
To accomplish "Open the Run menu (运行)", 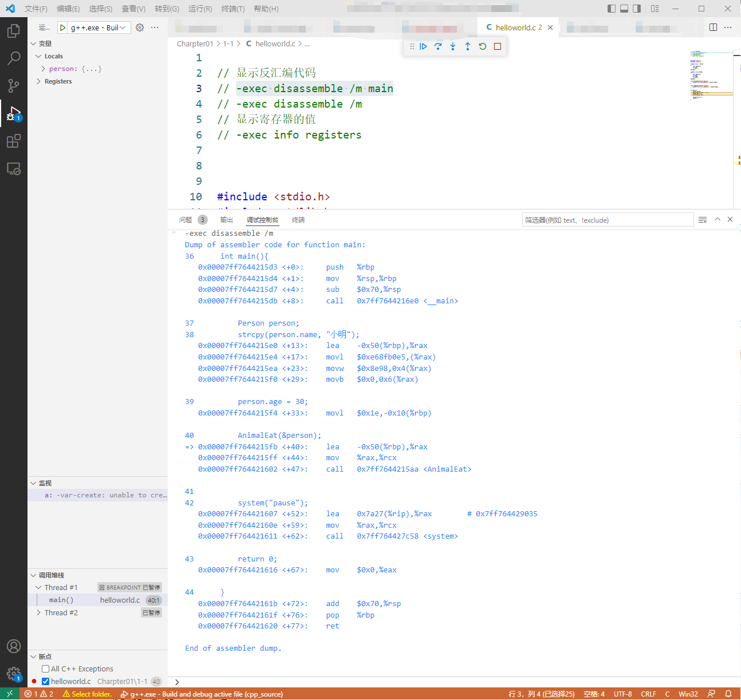I will tap(200, 9).
